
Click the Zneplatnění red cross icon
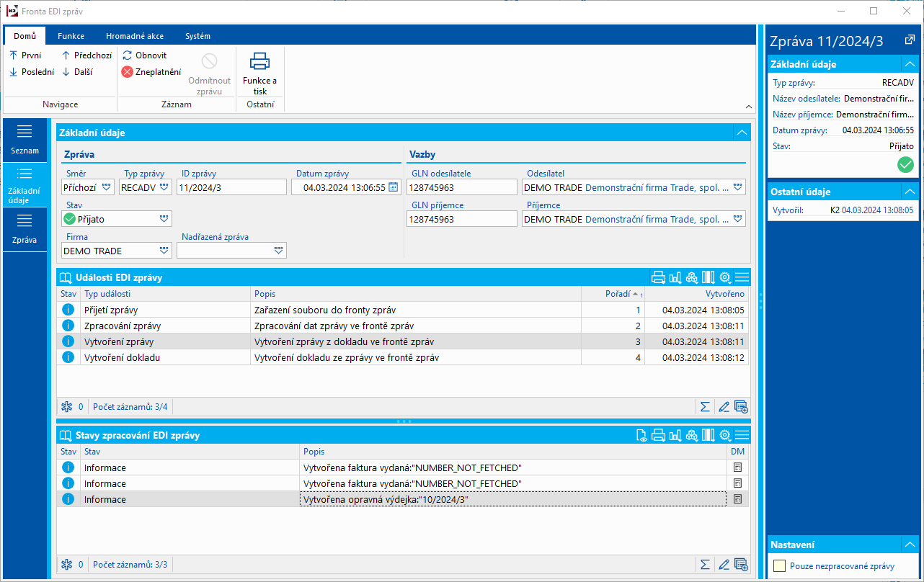tap(128, 72)
